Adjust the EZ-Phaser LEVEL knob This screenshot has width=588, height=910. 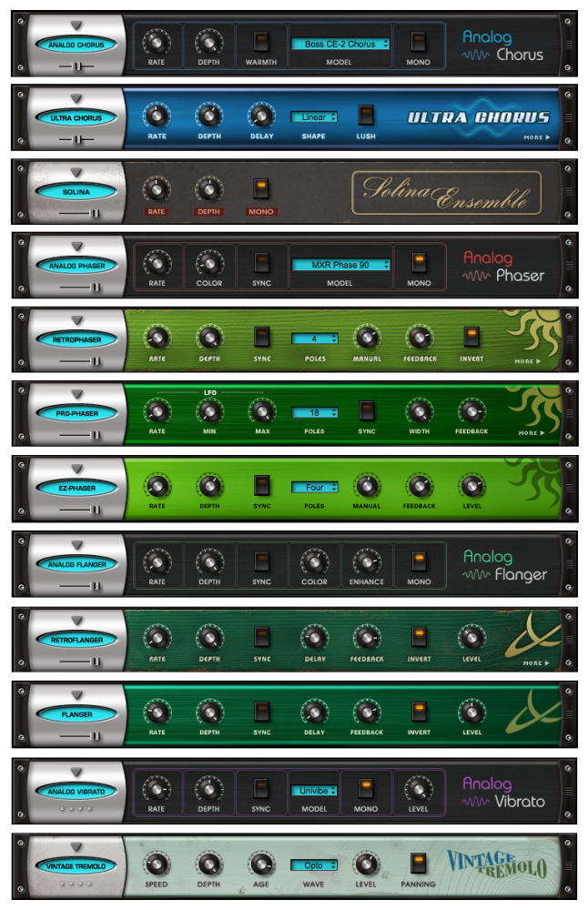471,486
